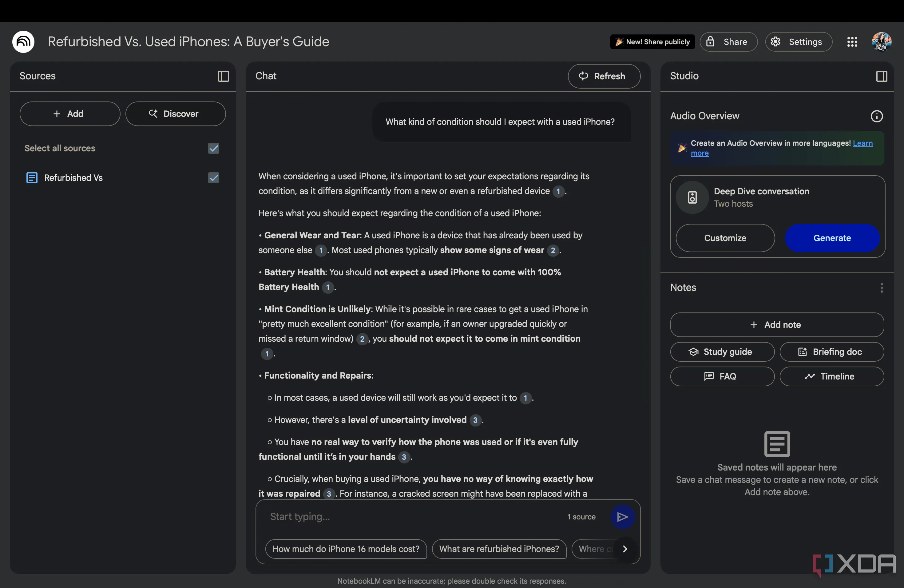The image size is (904, 588).
Task: Open citation 2 after 'signs of wear'
Action: pyautogui.click(x=553, y=250)
